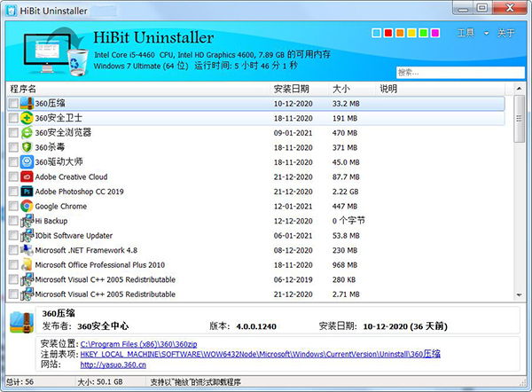Click the large 360压缩 icon in details panel
The height and width of the screenshot is (392, 532).
pos(21,323)
